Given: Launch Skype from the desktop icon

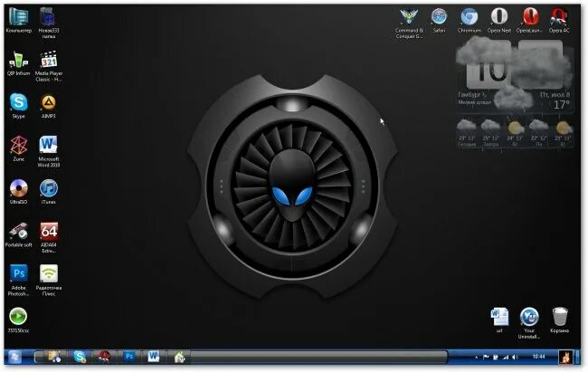Looking at the screenshot, I should tap(18, 106).
